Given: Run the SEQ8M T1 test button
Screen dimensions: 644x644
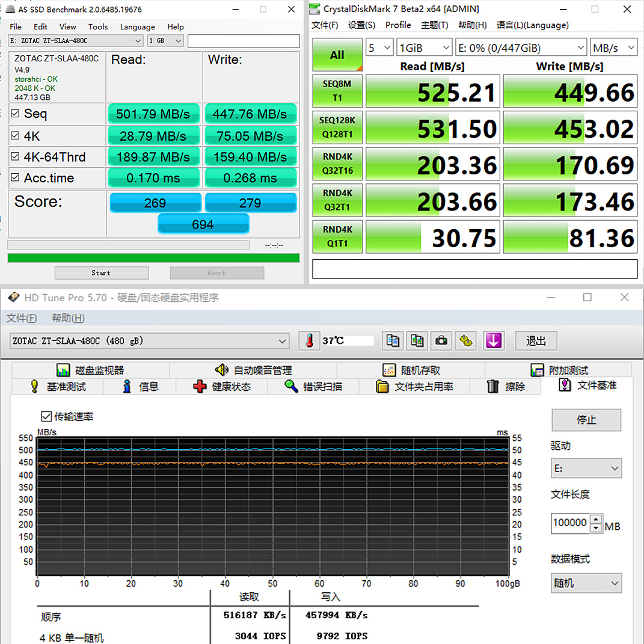Looking at the screenshot, I should click(x=337, y=91).
